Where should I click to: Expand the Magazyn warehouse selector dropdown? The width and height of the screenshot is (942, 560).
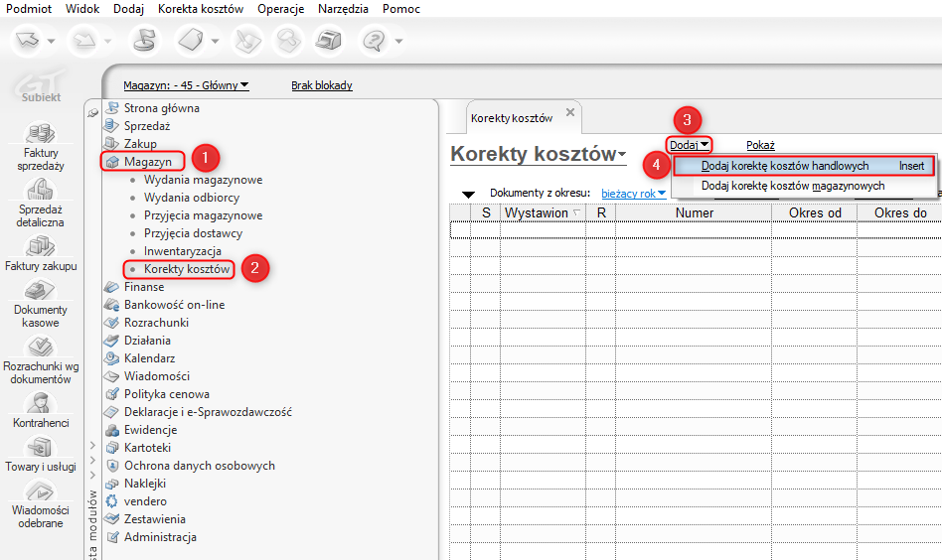click(186, 85)
